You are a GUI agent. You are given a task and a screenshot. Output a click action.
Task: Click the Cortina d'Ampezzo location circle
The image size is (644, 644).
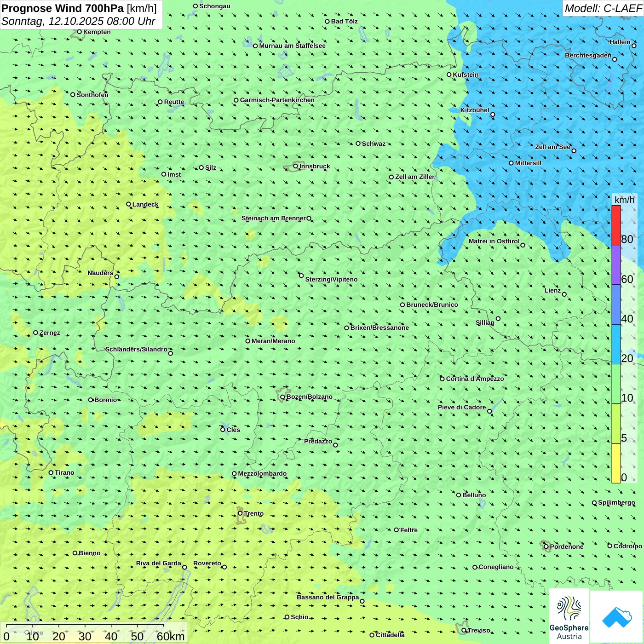point(443,379)
